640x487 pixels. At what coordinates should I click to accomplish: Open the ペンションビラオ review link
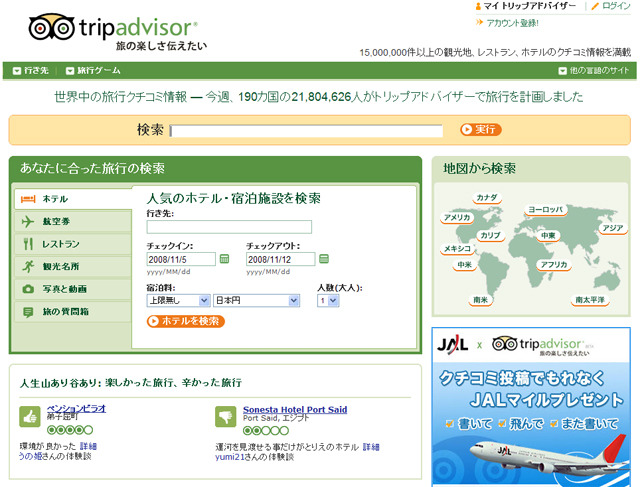pyautogui.click(x=76, y=408)
